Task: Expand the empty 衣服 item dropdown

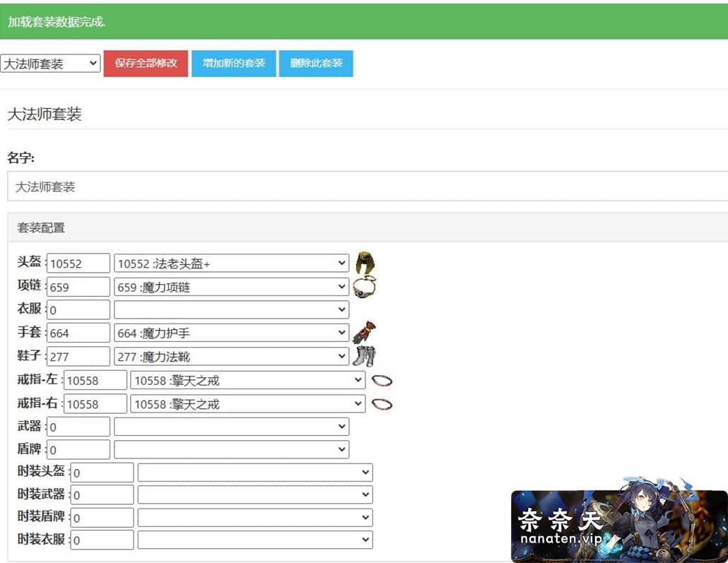Action: point(231,309)
